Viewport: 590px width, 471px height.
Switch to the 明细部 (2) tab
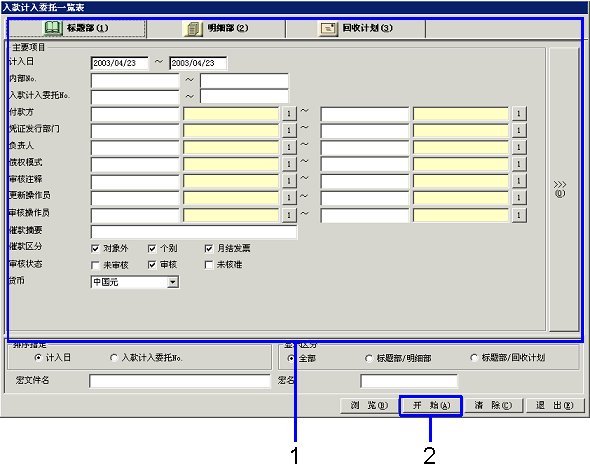click(216, 29)
